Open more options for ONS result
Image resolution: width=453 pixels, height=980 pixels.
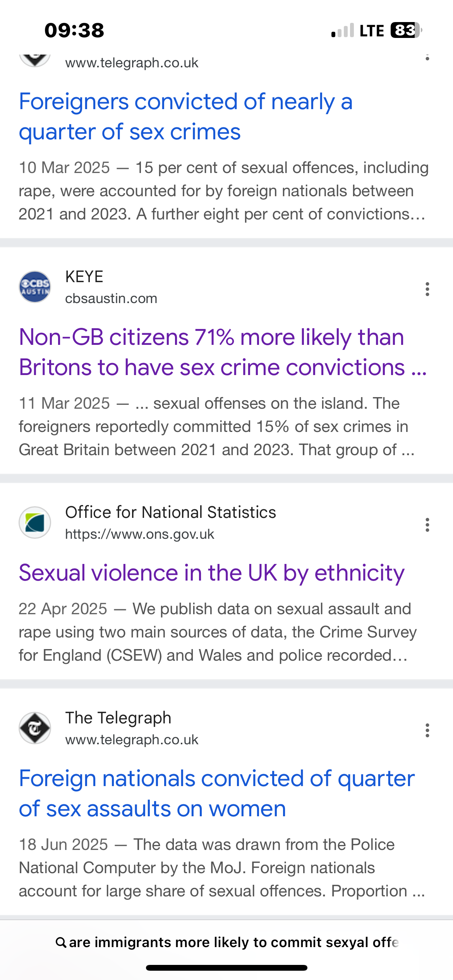427,525
